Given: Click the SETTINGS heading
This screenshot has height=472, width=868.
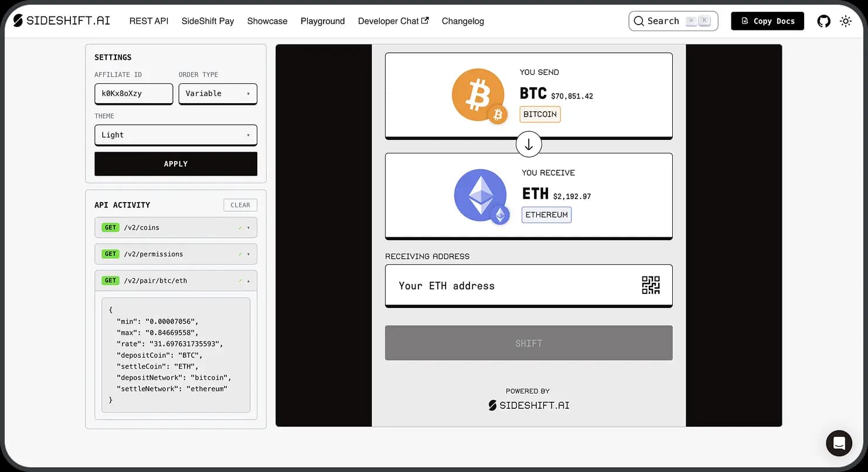Looking at the screenshot, I should click(x=113, y=57).
